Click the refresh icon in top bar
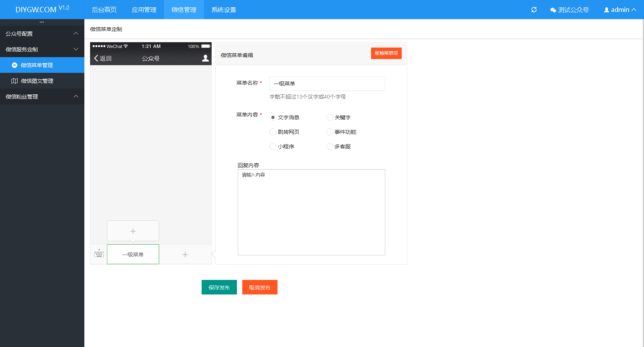Screen dimensions: 644x347 coord(534,10)
